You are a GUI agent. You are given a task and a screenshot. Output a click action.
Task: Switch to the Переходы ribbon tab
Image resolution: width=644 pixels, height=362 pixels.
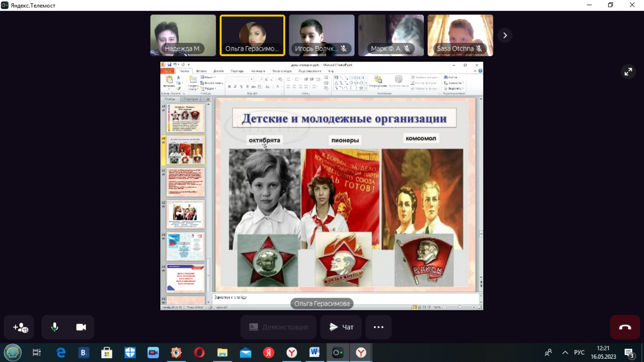coord(237,71)
